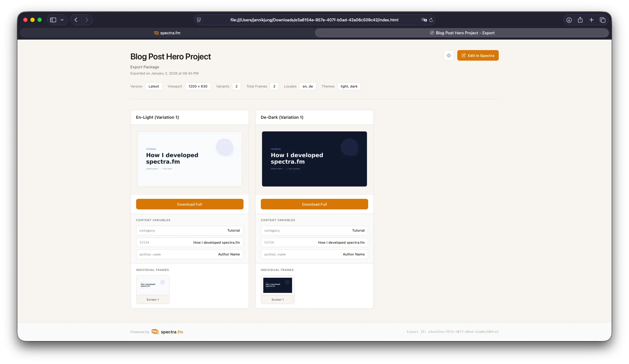Click the address bar showing the index.html path

click(x=314, y=20)
